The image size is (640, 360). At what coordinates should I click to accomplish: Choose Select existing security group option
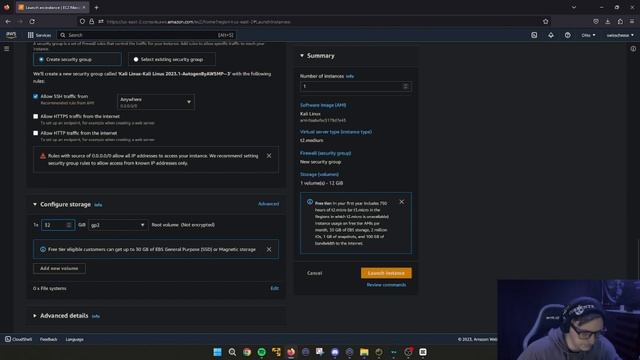[172, 59]
